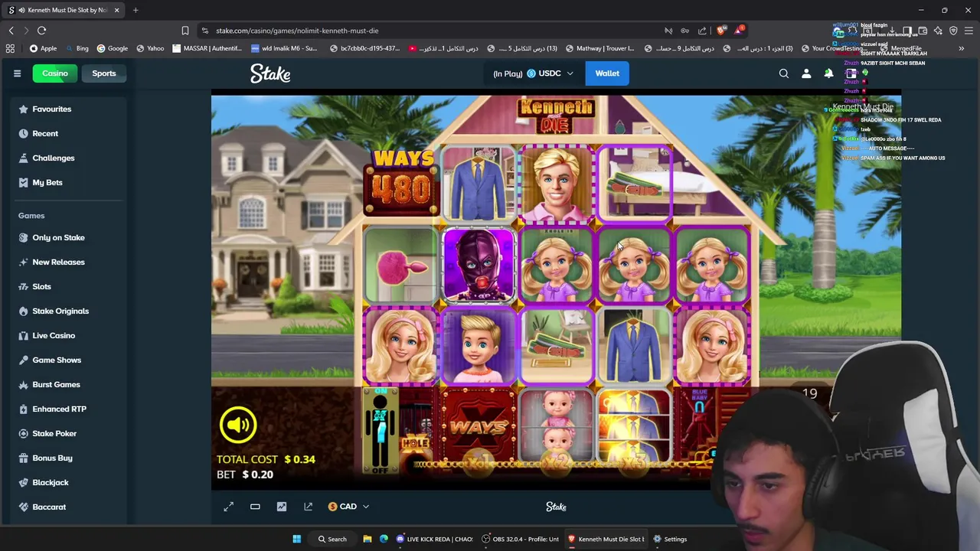
Task: Open Edge browser from taskbar
Action: 384,539
